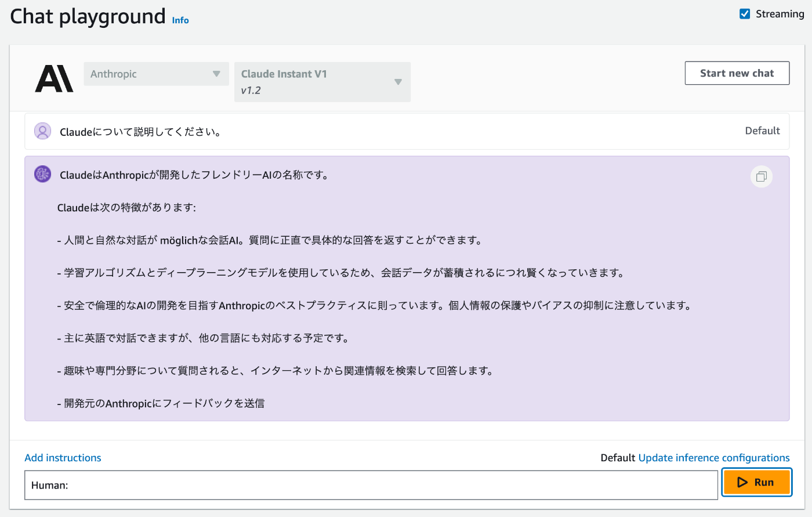
Task: Click the purple AI response avatar icon
Action: pos(42,174)
